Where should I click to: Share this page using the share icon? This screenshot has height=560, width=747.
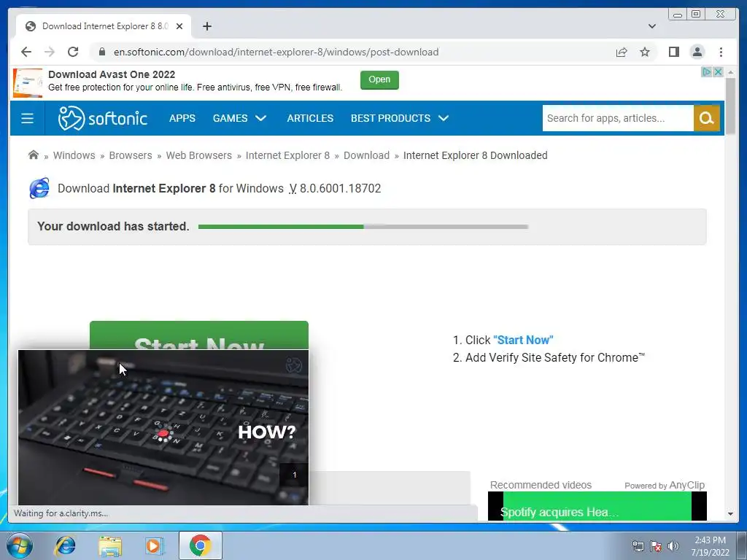pyautogui.click(x=622, y=52)
